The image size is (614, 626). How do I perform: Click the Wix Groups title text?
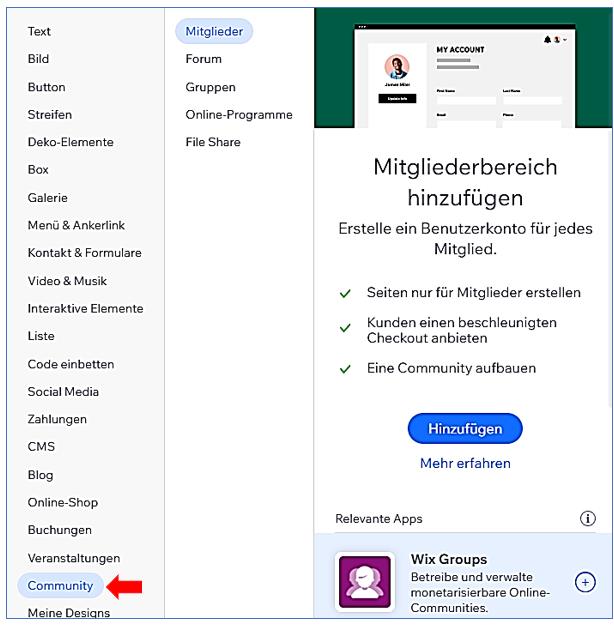449,559
